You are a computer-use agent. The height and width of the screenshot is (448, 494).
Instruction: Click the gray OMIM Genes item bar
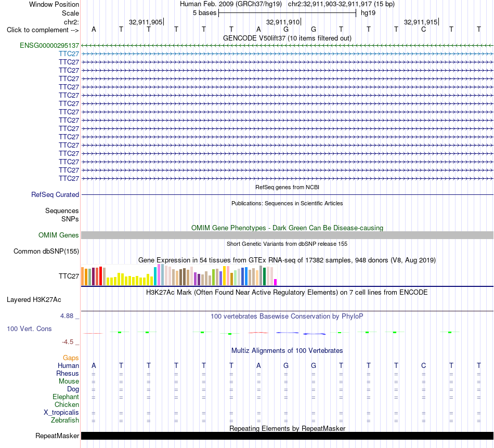tap(287, 235)
